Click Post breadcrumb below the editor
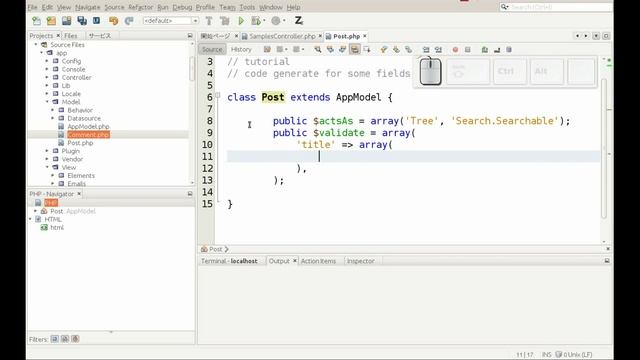This screenshot has width=640, height=360. [x=215, y=249]
